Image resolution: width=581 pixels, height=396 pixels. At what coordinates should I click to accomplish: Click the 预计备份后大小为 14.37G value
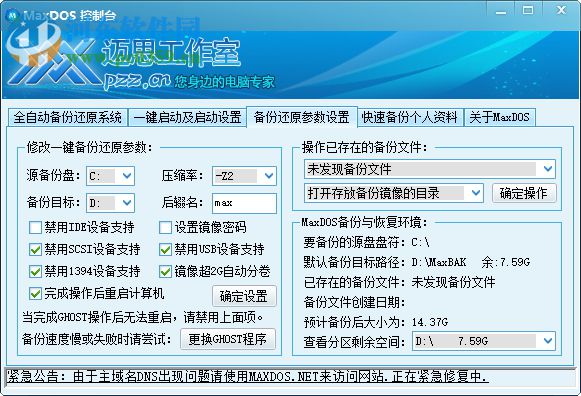pos(429,322)
